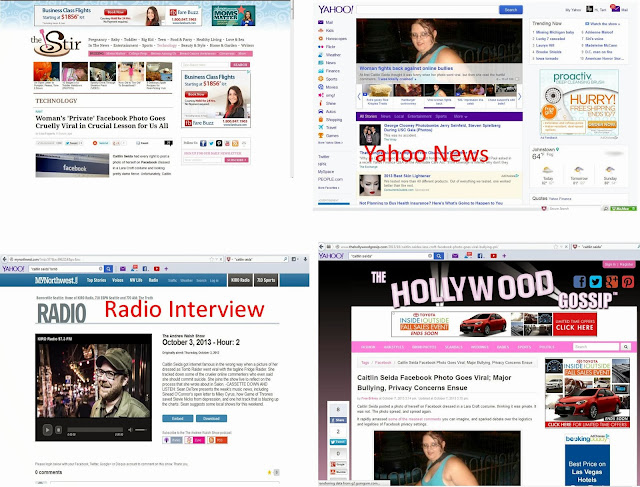
Task: Click RSS feed icon on The Stir
Action: click(x=235, y=143)
